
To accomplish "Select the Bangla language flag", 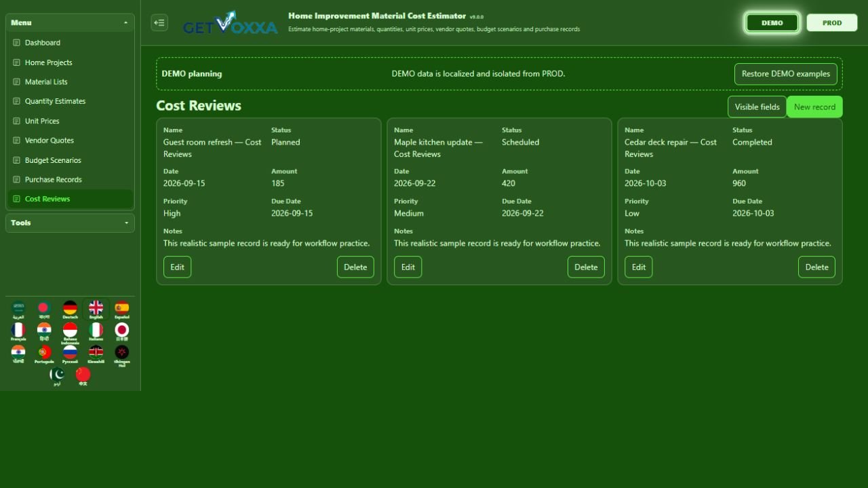I will tap(44, 309).
